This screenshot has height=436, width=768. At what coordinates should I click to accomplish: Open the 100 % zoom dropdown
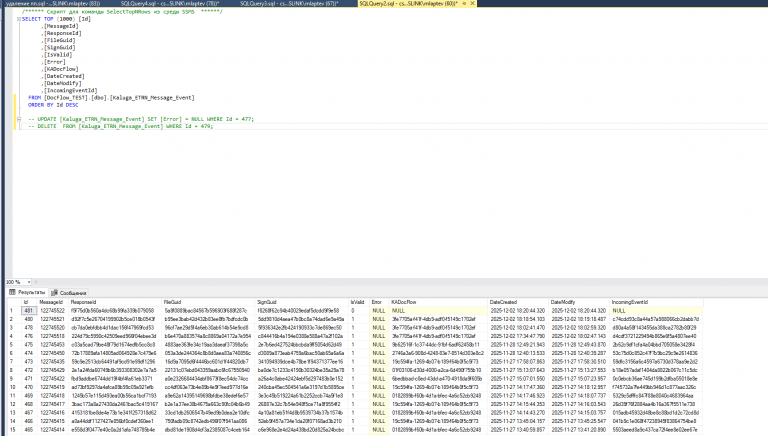coord(29,282)
